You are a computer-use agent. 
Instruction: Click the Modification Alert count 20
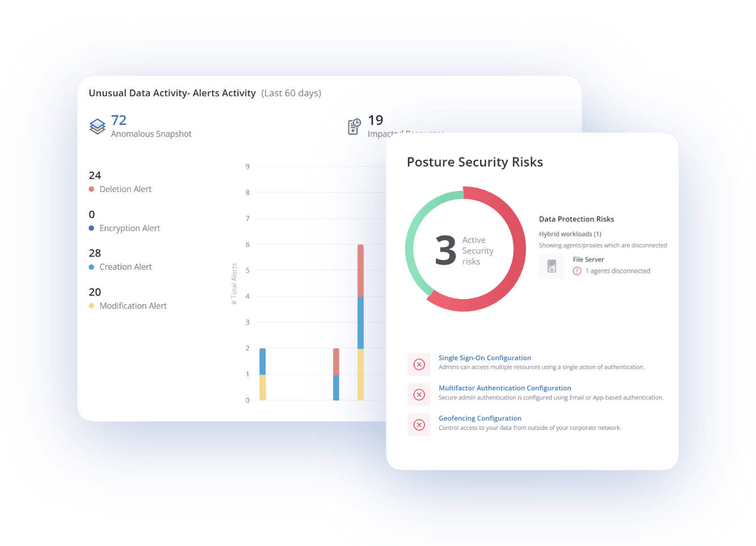click(95, 292)
